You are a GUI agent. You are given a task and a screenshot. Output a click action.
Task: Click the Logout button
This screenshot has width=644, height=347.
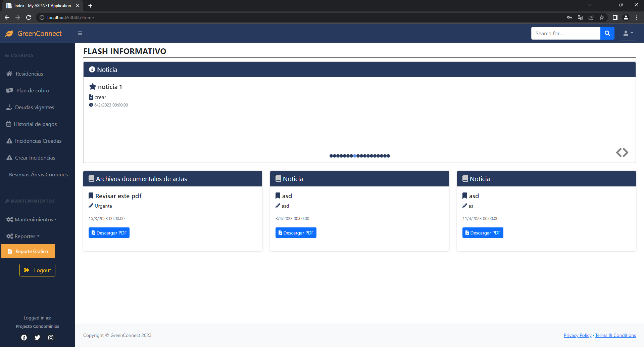(37, 270)
